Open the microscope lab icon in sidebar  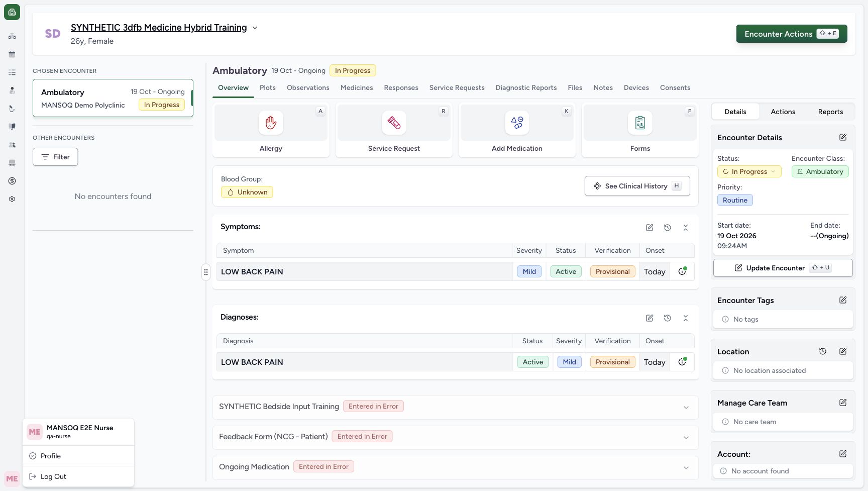click(x=12, y=109)
